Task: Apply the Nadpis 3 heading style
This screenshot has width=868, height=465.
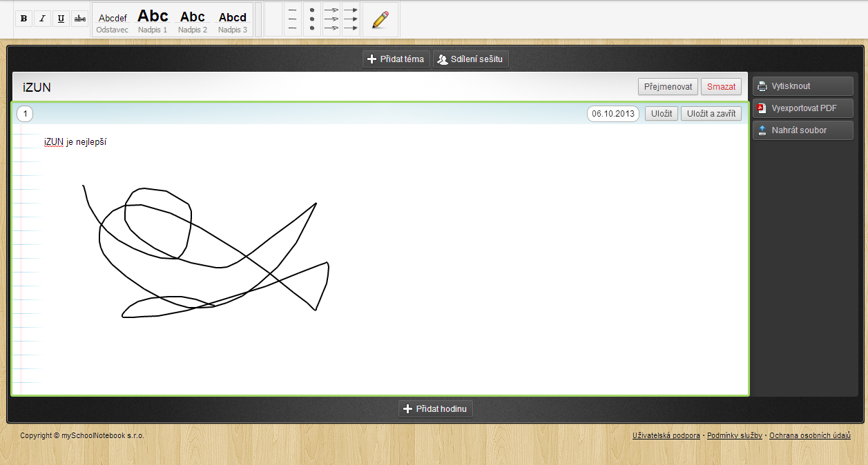Action: tap(233, 20)
